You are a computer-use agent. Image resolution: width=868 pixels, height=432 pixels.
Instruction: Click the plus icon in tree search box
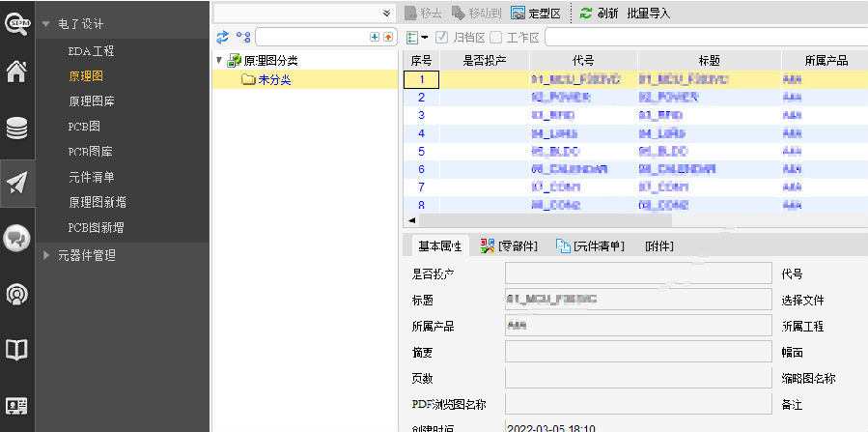coord(375,37)
